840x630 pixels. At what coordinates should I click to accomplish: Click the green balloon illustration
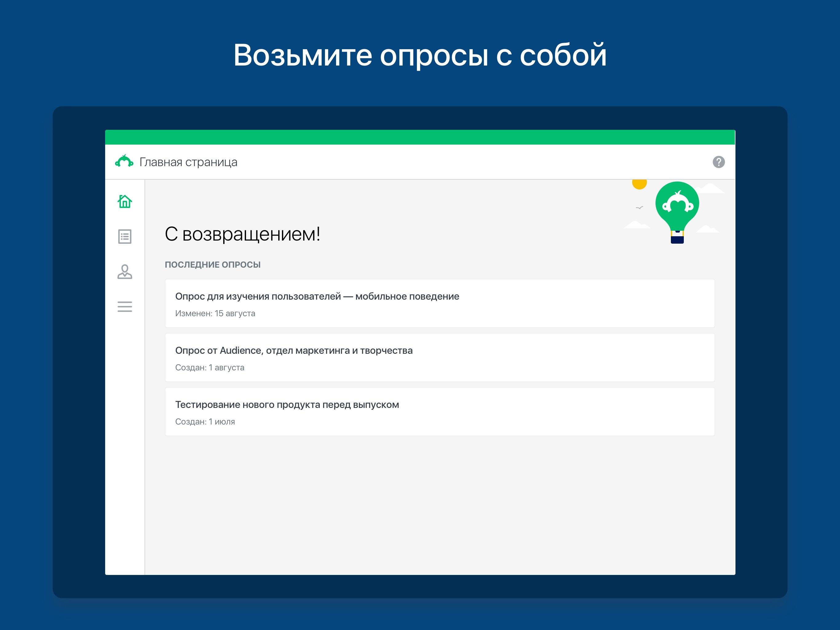pos(677,212)
